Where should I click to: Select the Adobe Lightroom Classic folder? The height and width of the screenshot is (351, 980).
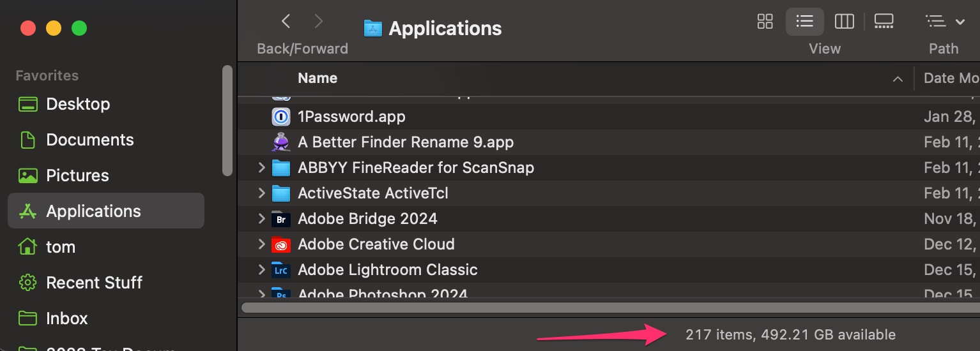[x=387, y=270]
